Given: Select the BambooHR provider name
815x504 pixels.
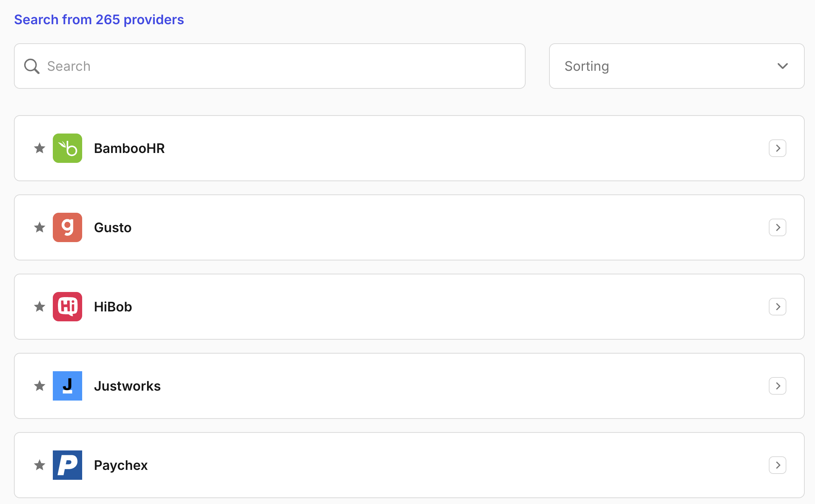Looking at the screenshot, I should (x=129, y=148).
